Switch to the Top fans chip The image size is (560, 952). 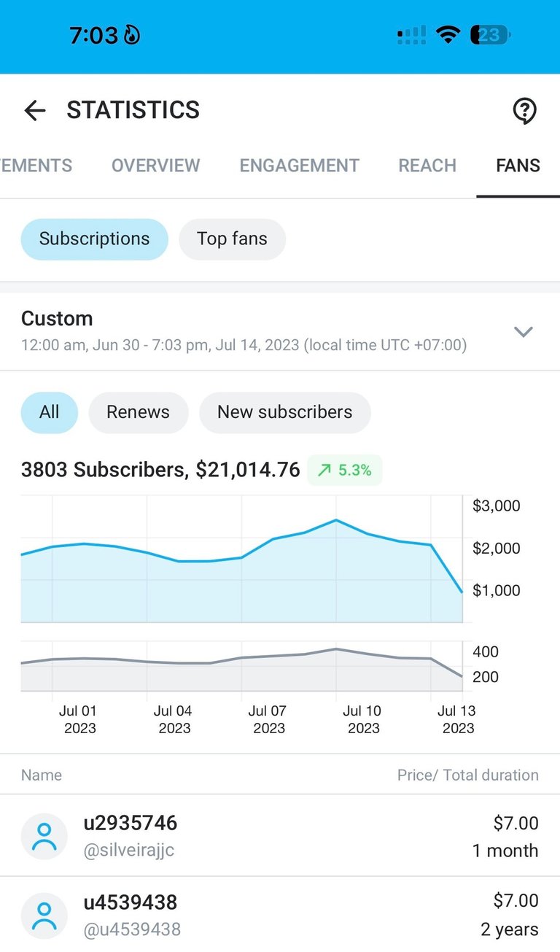tap(232, 239)
